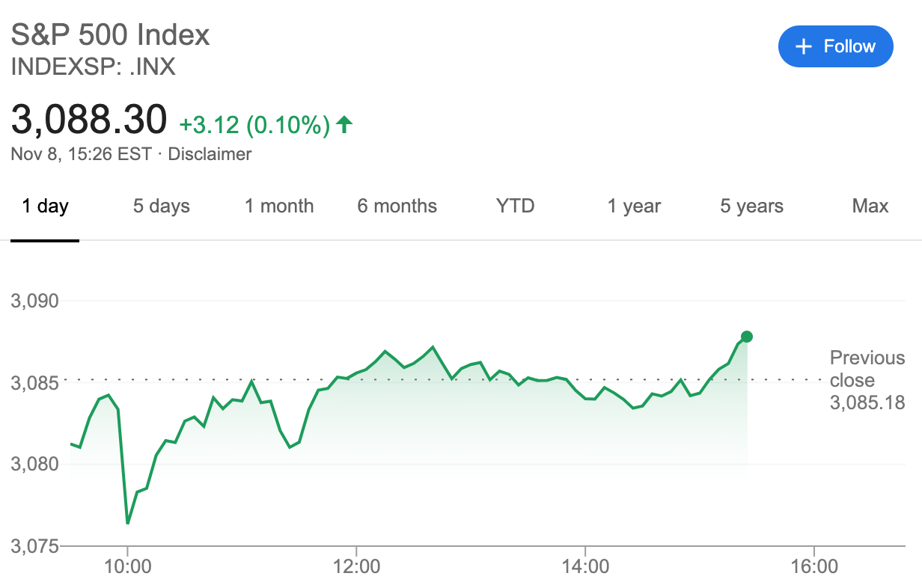Viewport: 922px width, 588px height.
Task: Select the Max range tab
Action: [870, 206]
